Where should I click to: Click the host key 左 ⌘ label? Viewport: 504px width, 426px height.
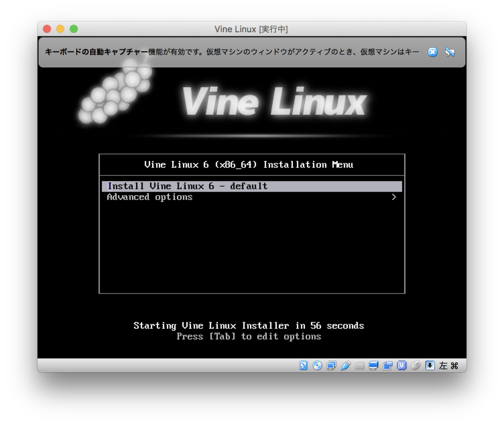click(448, 365)
